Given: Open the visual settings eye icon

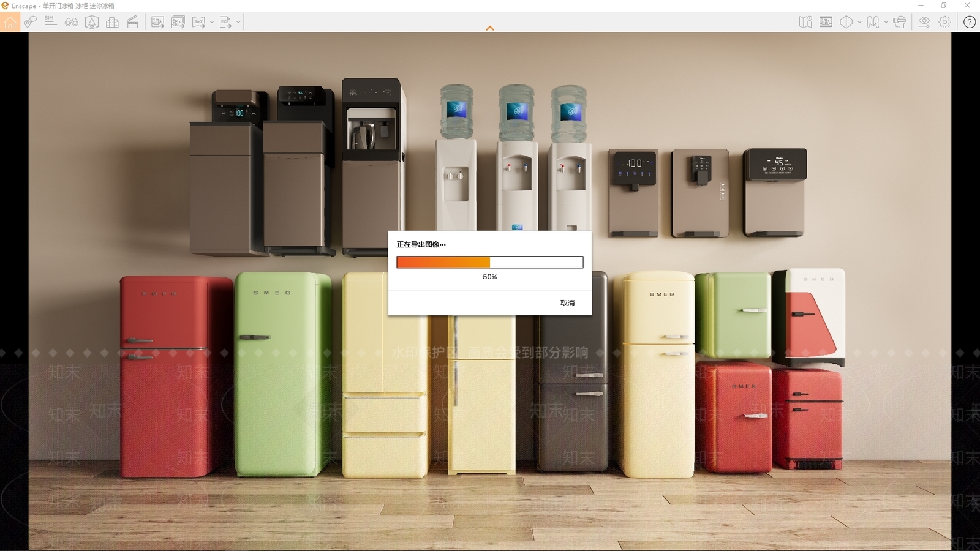Looking at the screenshot, I should [x=924, y=23].
